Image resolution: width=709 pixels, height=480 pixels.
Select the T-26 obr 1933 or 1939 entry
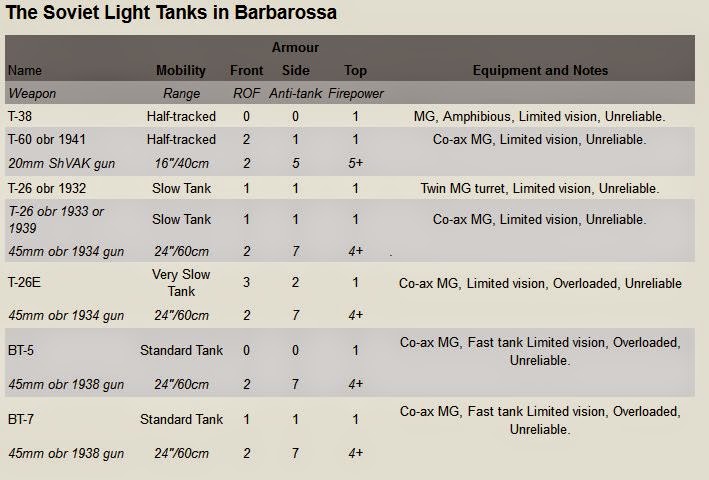tap(56, 219)
